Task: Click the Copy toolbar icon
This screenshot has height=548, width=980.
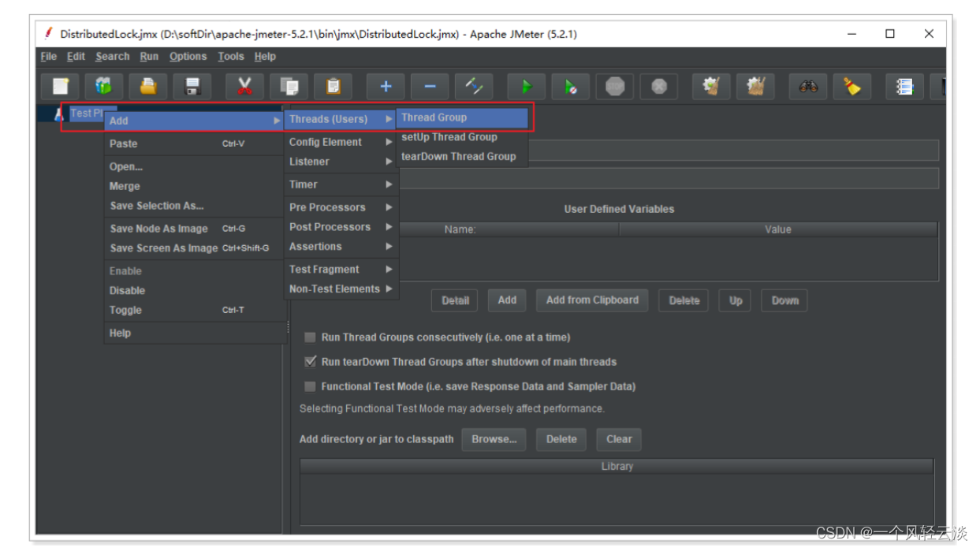Action: (289, 86)
